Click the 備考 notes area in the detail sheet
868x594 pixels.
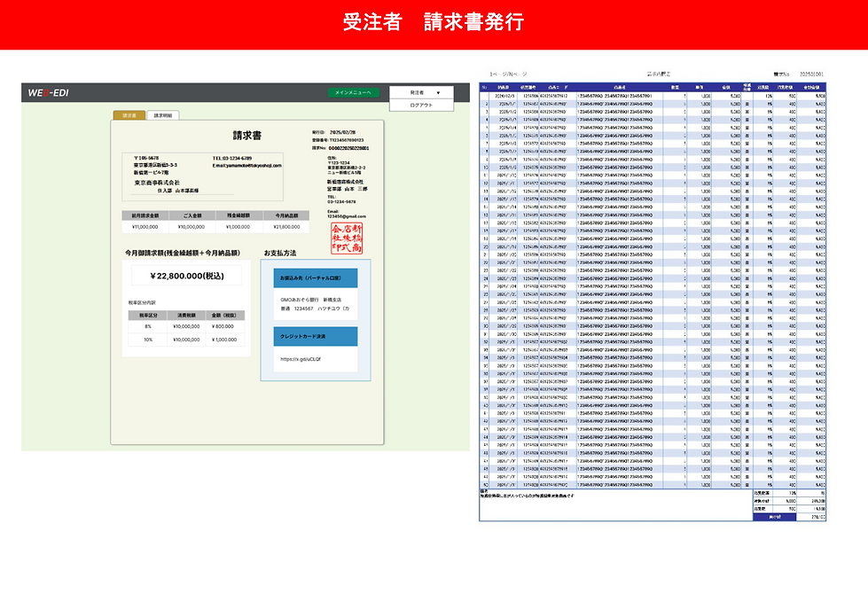[x=615, y=504]
